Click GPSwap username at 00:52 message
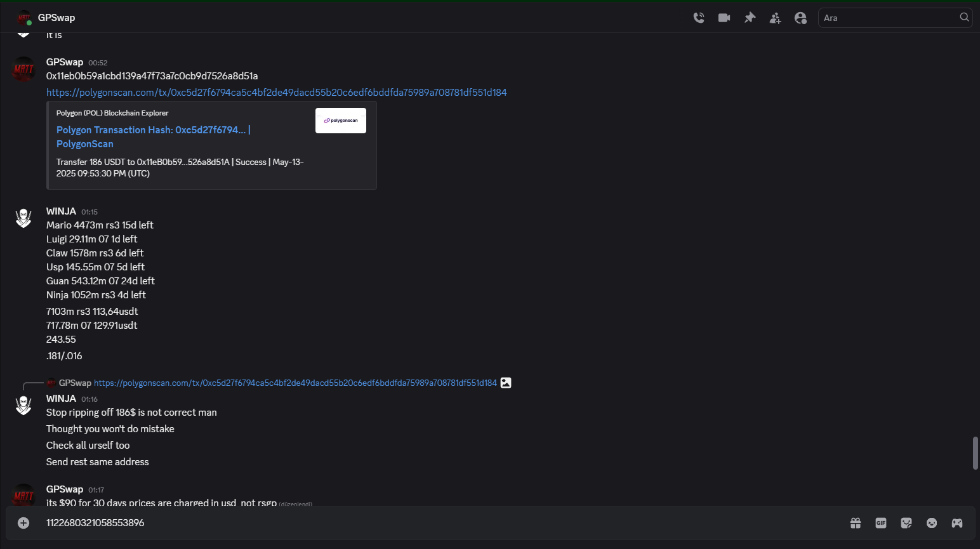Image resolution: width=980 pixels, height=549 pixels. 65,62
